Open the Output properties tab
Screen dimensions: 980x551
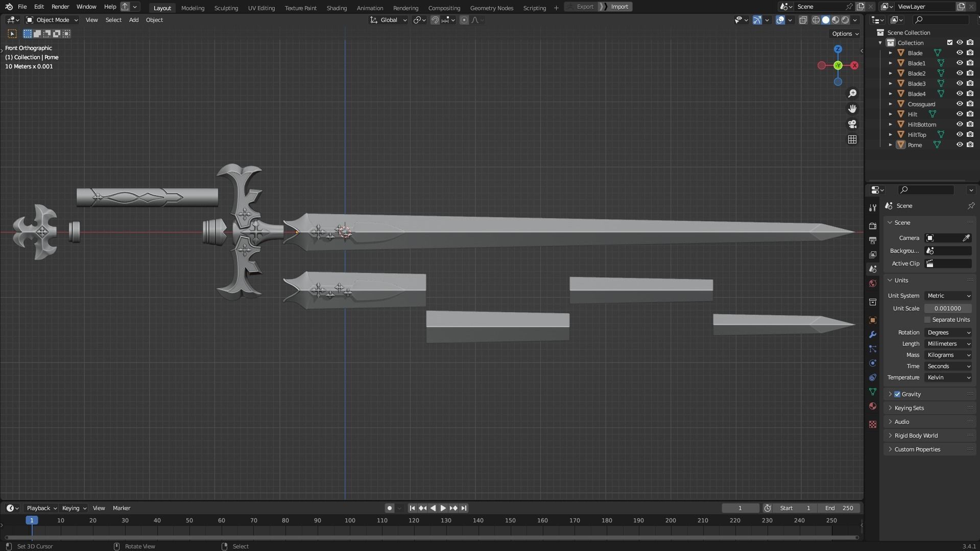tap(872, 240)
